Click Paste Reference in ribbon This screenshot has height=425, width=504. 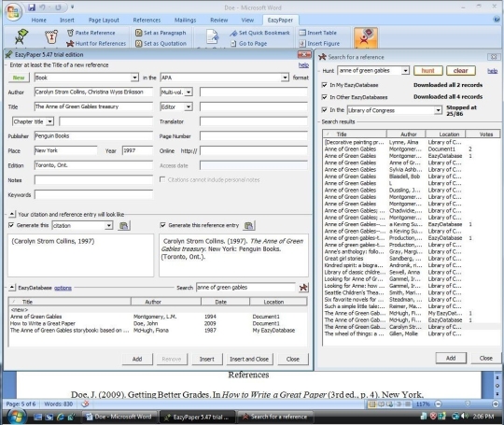tap(91, 33)
